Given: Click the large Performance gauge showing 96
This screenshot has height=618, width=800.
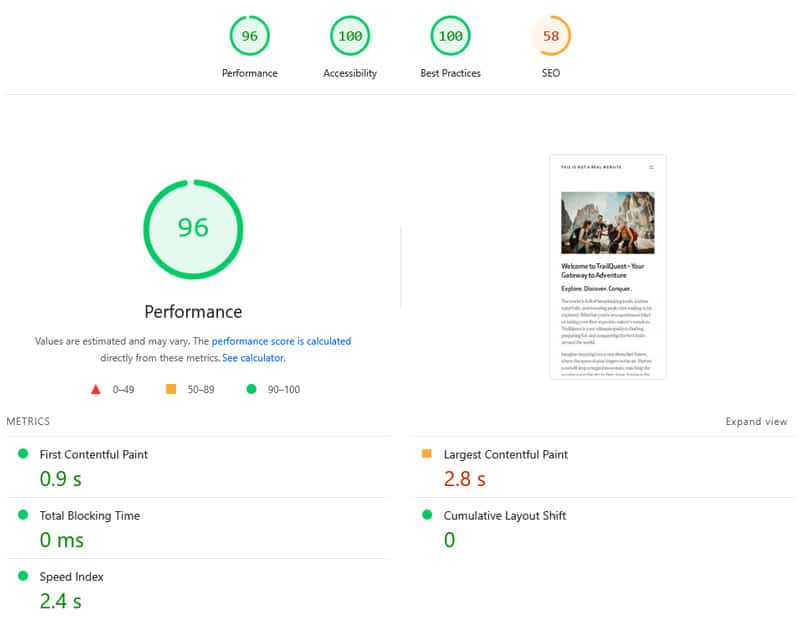Looking at the screenshot, I should [193, 229].
